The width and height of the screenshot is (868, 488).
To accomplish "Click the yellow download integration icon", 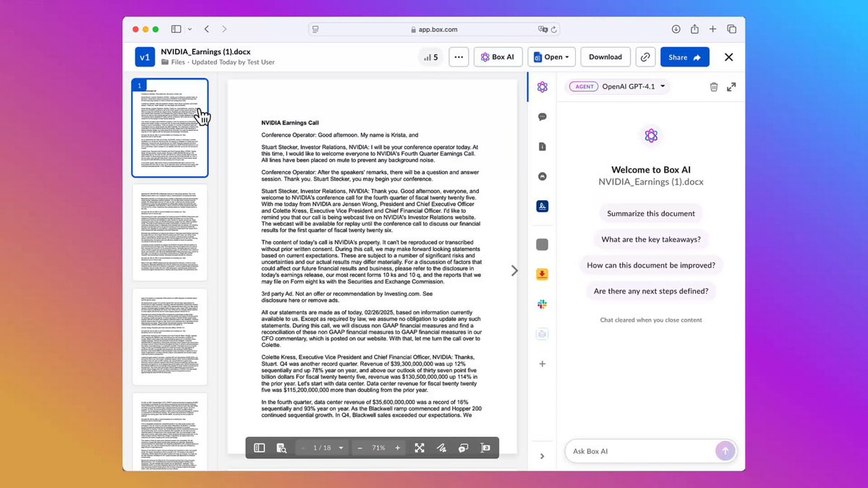I will point(542,275).
